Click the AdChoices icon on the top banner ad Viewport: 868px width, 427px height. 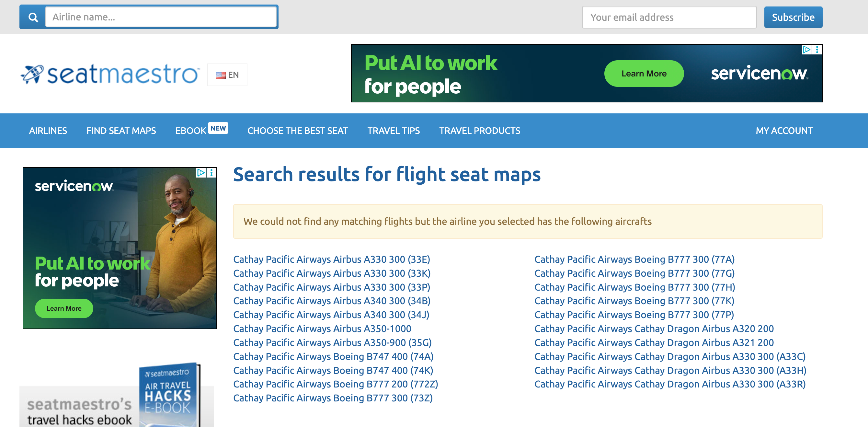tap(807, 49)
